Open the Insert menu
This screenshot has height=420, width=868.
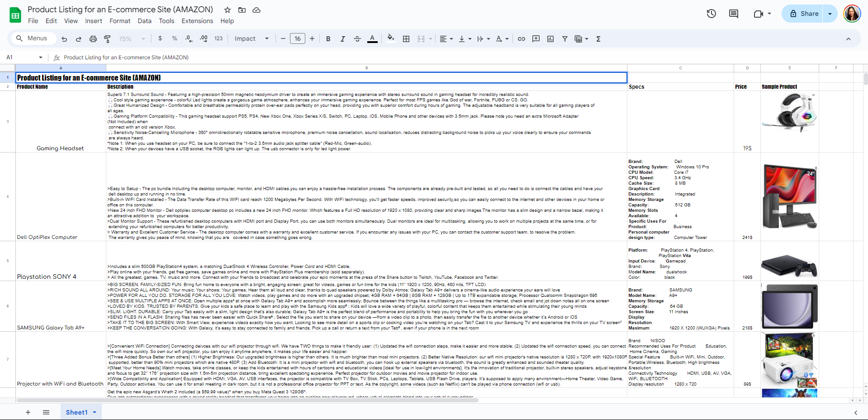point(94,21)
